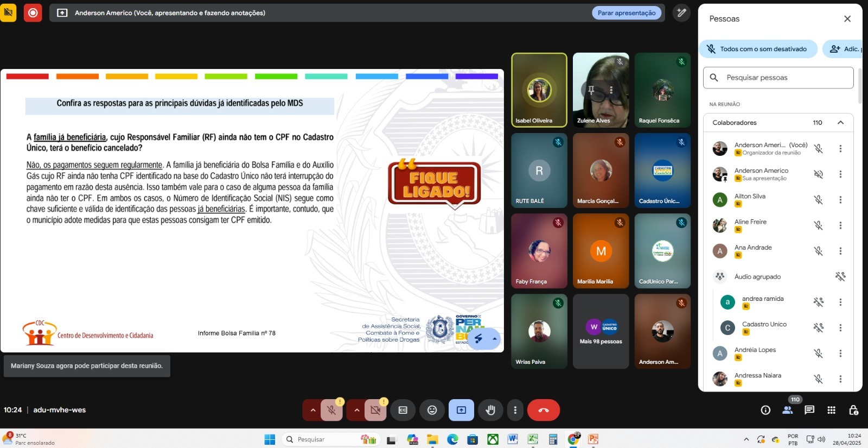Toggle the microphone mute button
The height and width of the screenshot is (448, 868).
pos(331,410)
